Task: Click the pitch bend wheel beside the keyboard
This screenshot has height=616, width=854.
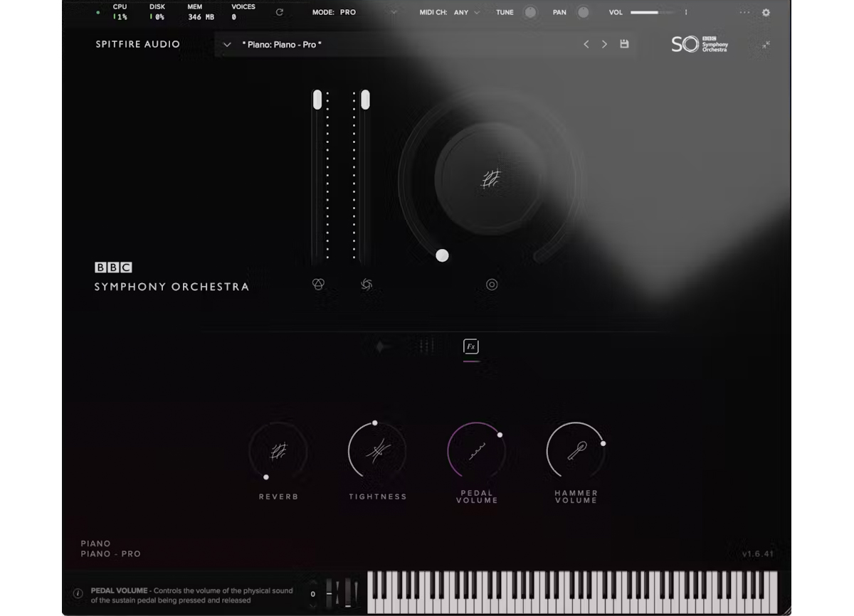Action: [330, 593]
